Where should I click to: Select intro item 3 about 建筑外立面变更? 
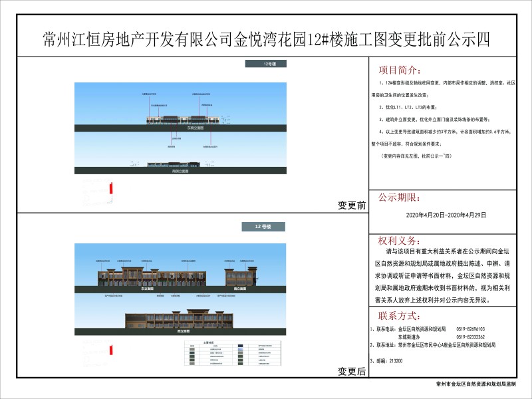pos(435,120)
